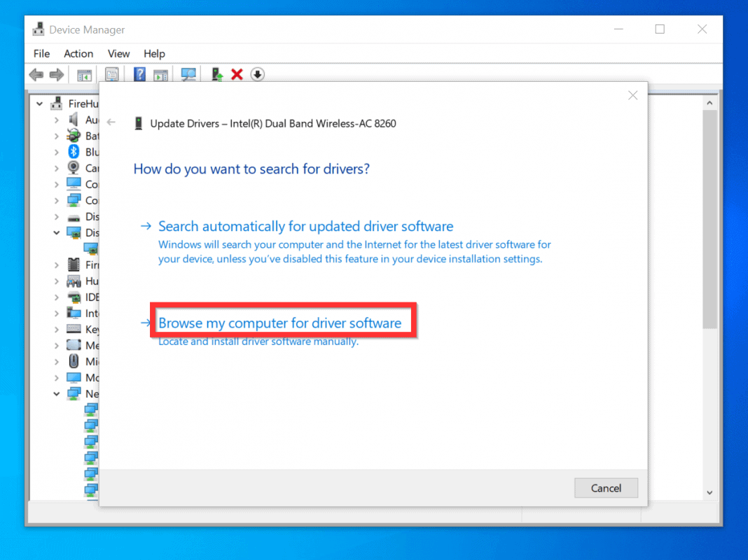Screen dimensions: 748x560
Task: Expand the Firmware tree node
Action: 57,265
